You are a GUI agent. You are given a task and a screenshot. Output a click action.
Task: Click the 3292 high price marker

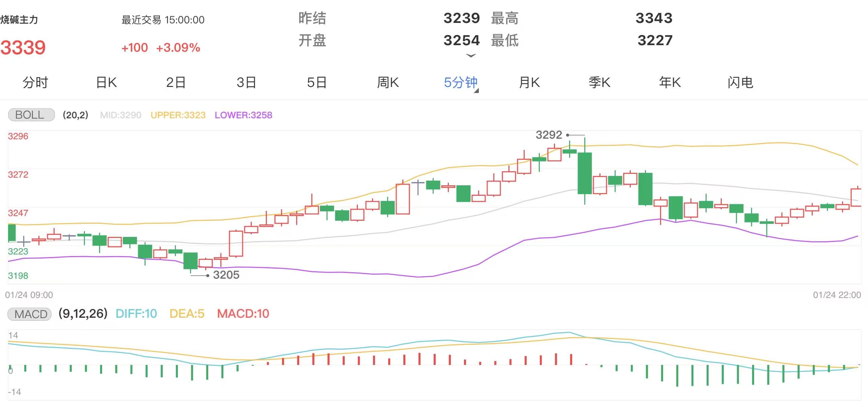coord(549,135)
